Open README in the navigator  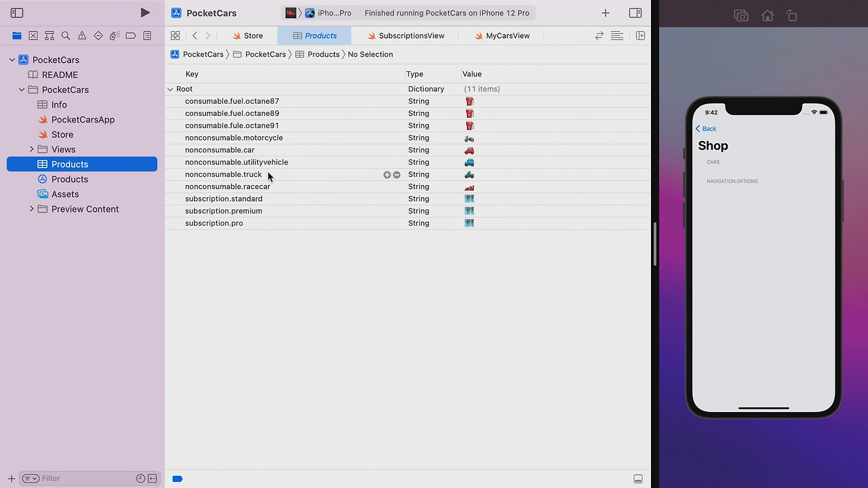click(x=60, y=75)
